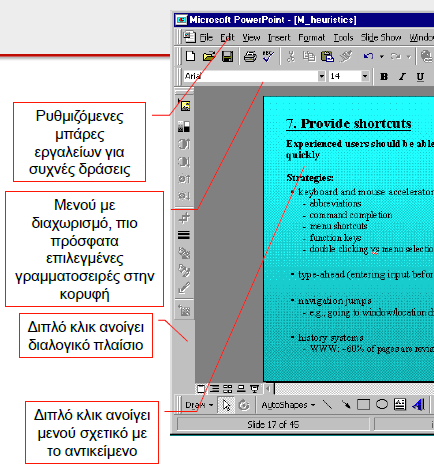Click the horizontal scrollbar left arrow
Viewport: 434px width, 475px height.
pyautogui.click(x=268, y=389)
